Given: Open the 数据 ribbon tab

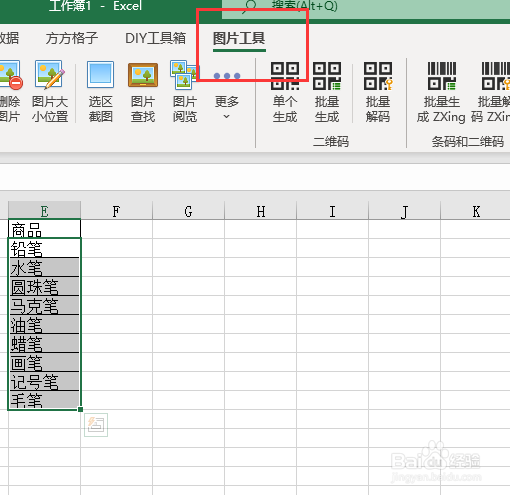Looking at the screenshot, I should (9, 39).
